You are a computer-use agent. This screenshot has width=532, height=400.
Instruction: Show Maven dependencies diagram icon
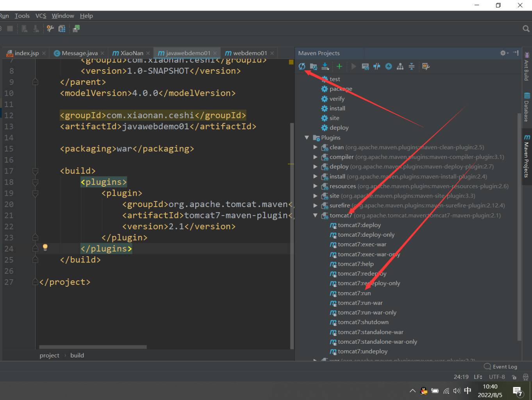click(x=400, y=66)
